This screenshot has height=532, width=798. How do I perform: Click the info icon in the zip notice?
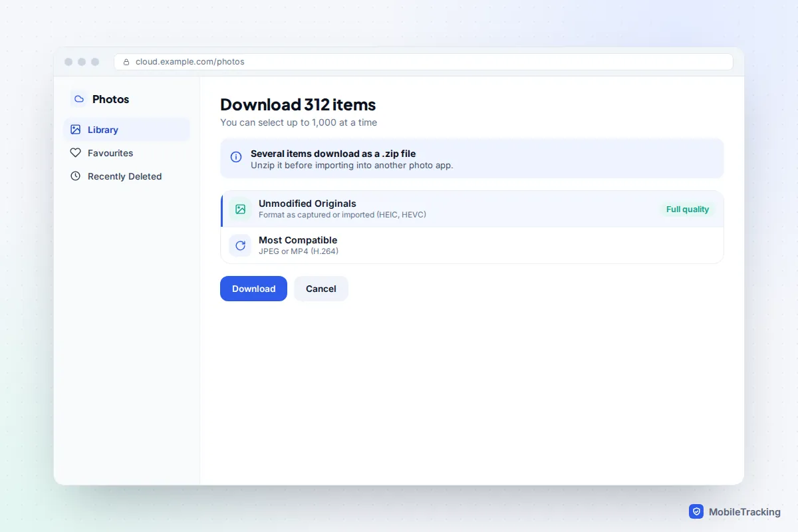tap(236, 157)
